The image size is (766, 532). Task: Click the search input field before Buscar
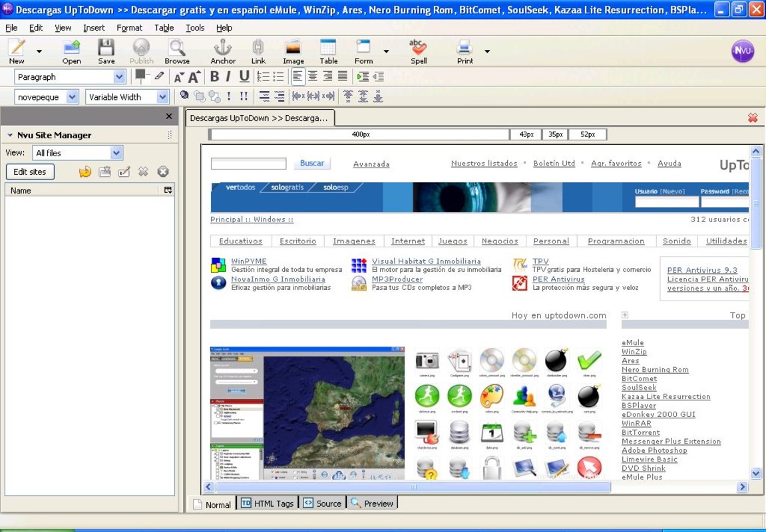pyautogui.click(x=248, y=164)
